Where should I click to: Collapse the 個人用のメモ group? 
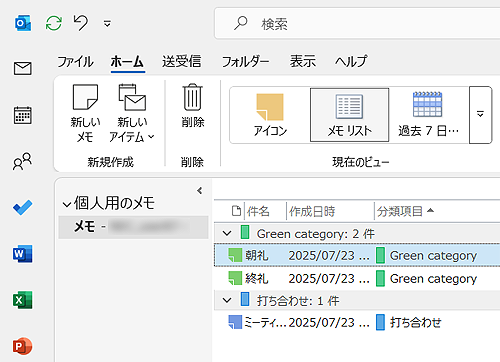[67, 204]
